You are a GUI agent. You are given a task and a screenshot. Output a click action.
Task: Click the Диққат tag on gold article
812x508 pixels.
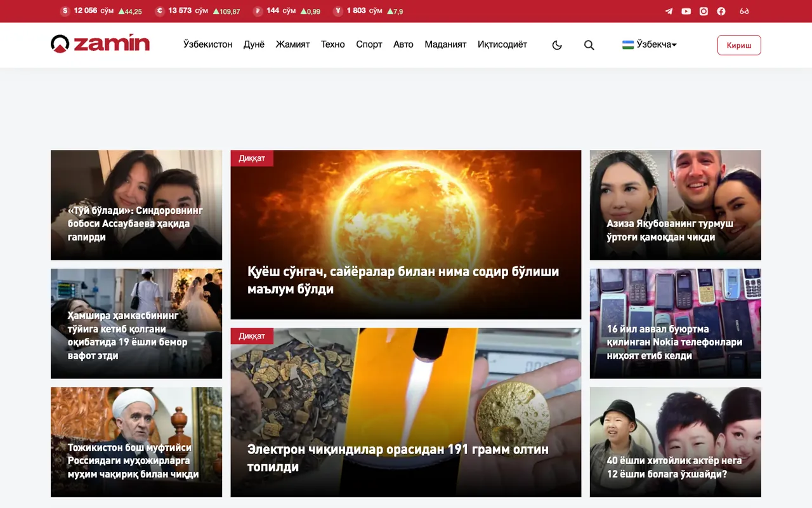click(252, 336)
